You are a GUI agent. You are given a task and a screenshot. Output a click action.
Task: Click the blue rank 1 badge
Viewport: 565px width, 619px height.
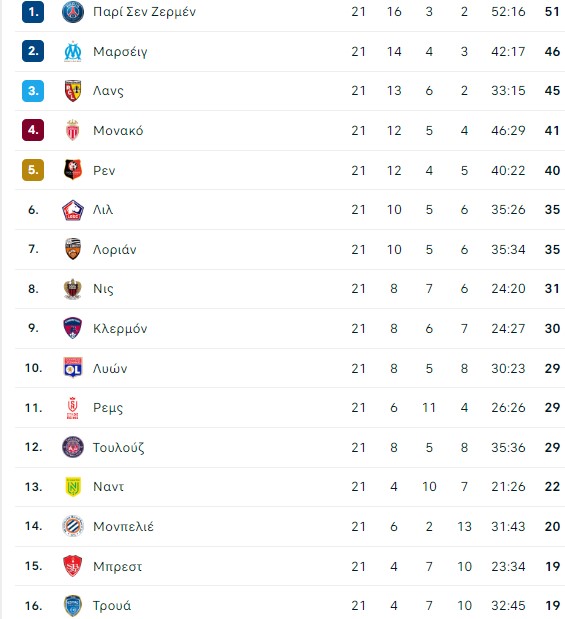[33, 12]
